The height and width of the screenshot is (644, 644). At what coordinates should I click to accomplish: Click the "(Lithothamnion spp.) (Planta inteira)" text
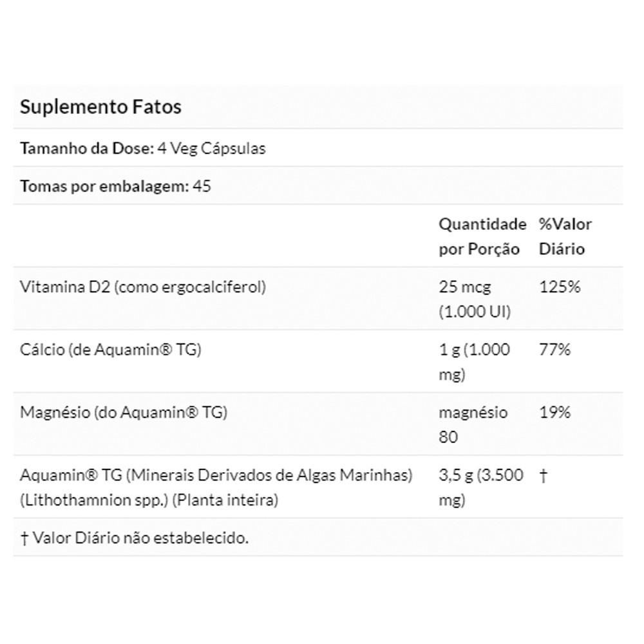coord(149,500)
